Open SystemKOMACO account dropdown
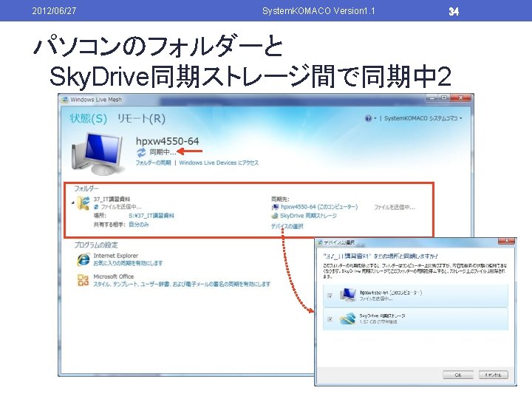This screenshot has width=532, height=399. 423,118
